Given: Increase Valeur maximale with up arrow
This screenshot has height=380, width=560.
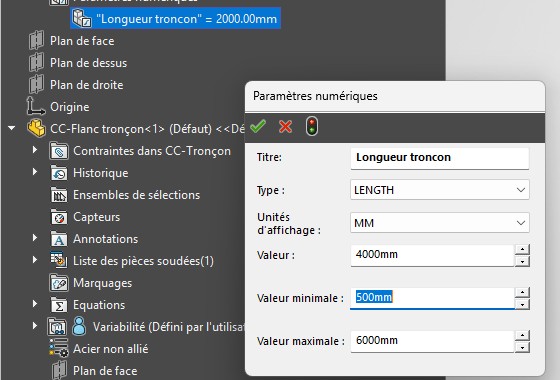Looking at the screenshot, I should (x=522, y=335).
